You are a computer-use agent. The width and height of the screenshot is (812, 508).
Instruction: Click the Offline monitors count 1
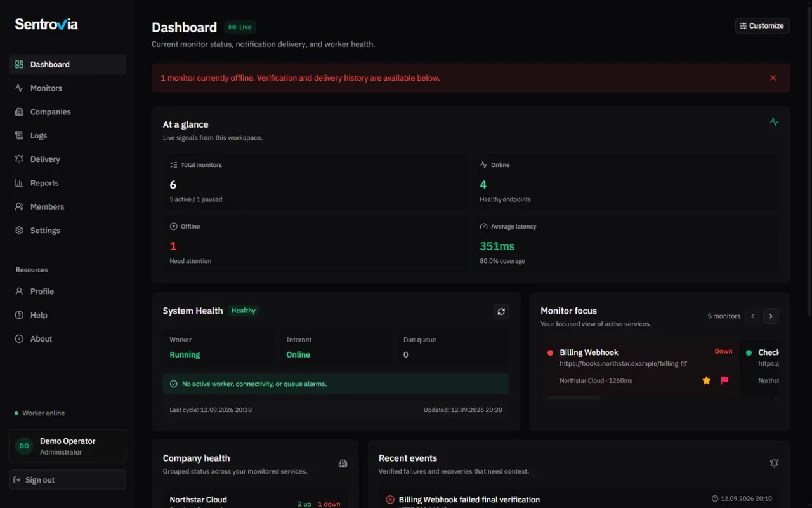(173, 246)
